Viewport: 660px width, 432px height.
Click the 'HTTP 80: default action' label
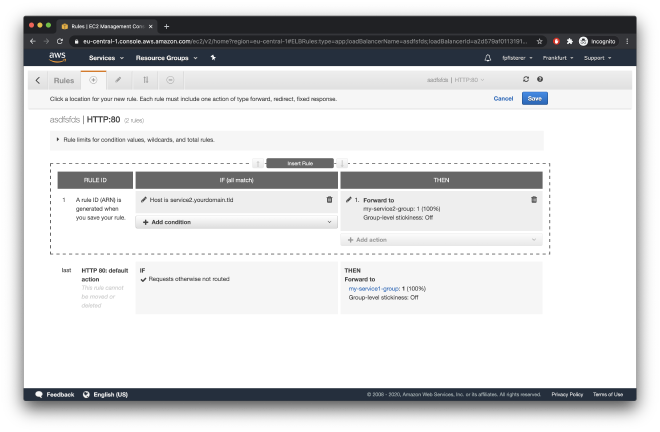tap(105, 275)
